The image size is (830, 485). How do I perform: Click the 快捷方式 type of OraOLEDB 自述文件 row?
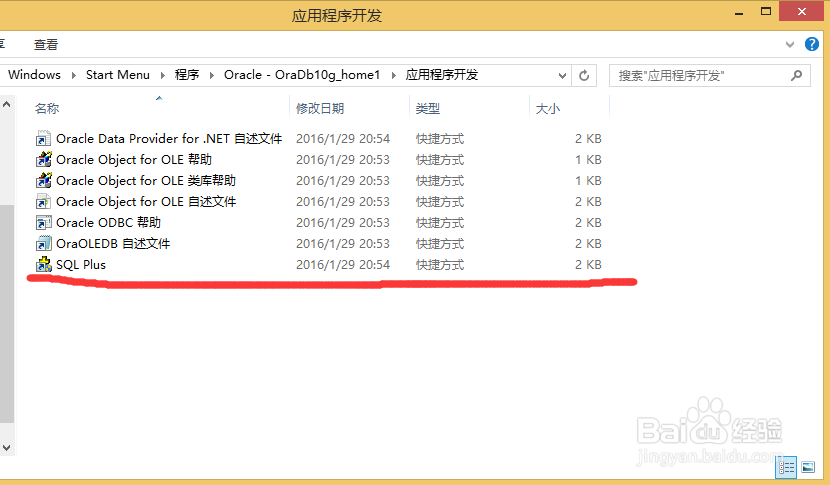440,244
